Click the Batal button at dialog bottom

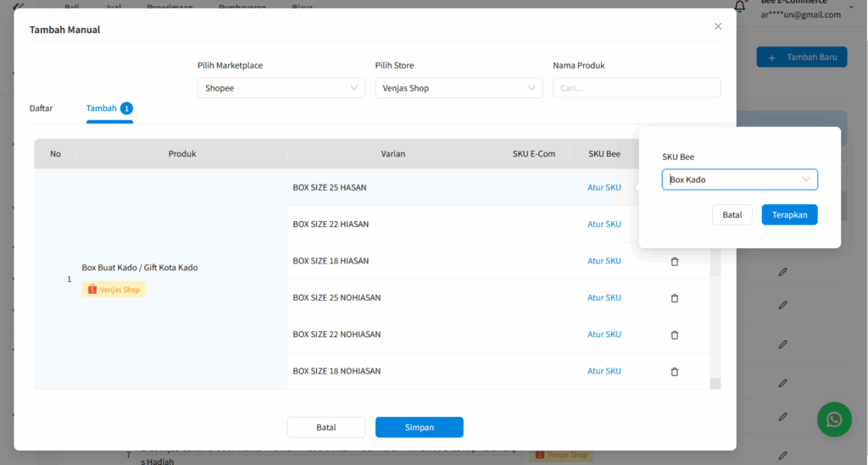(x=326, y=428)
